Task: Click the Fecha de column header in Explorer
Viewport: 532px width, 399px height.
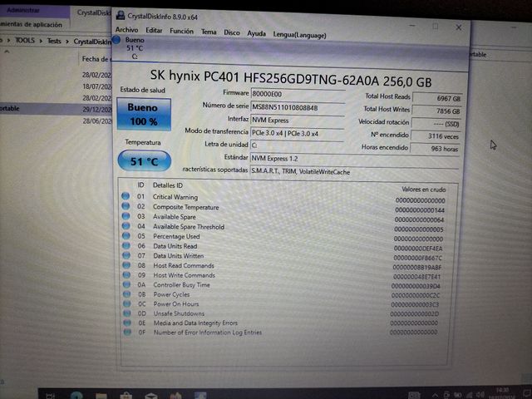Action: coord(95,59)
